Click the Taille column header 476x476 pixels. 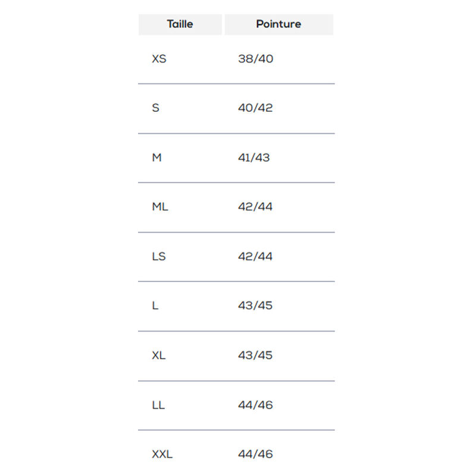180,24
